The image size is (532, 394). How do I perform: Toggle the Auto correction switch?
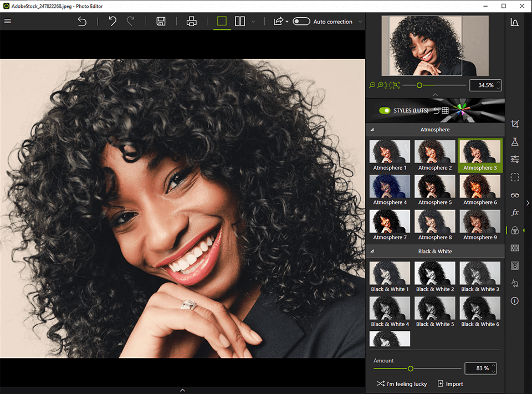[301, 22]
